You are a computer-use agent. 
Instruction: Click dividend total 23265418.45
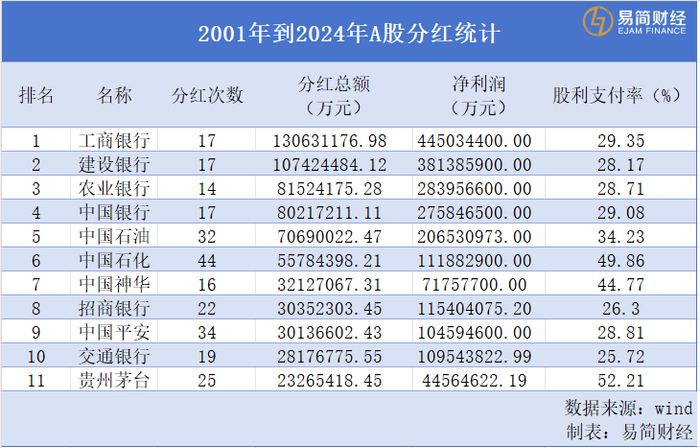pyautogui.click(x=329, y=381)
